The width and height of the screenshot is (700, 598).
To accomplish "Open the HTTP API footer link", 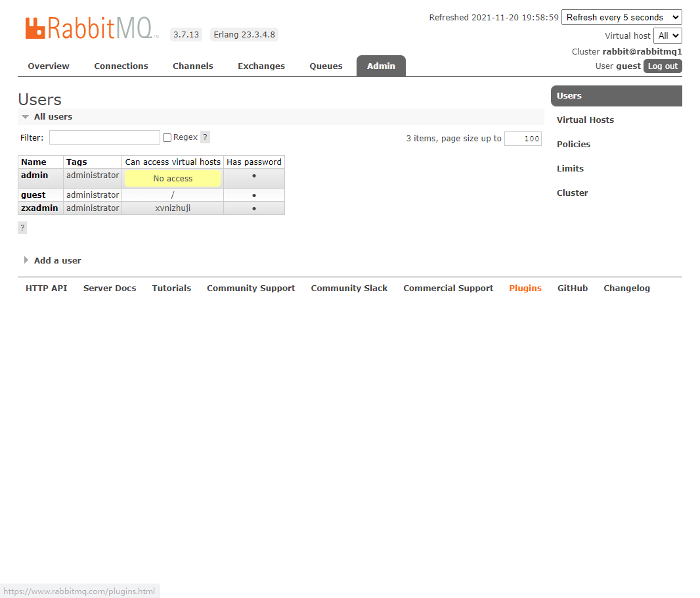I will (x=46, y=288).
